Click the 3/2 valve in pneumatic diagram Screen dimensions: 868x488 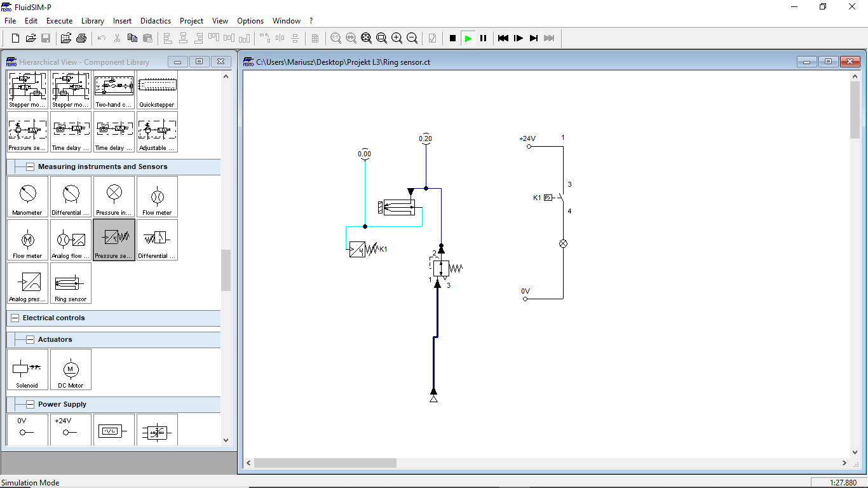441,268
